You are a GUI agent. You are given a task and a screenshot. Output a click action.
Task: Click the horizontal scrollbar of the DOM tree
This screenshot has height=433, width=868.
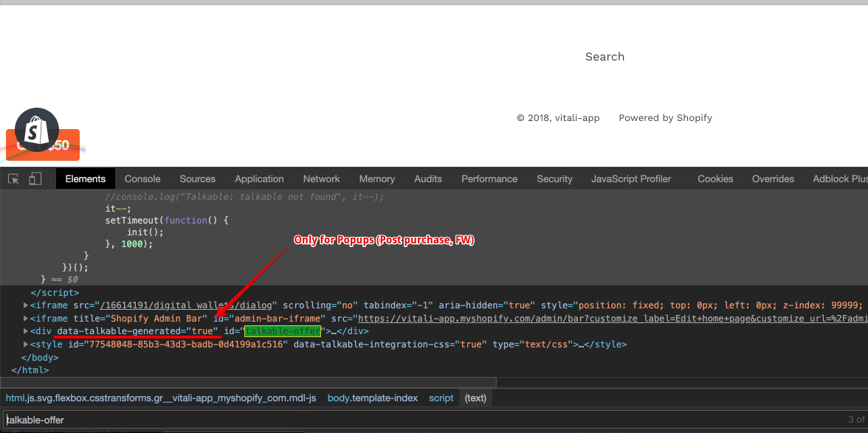[x=248, y=382]
